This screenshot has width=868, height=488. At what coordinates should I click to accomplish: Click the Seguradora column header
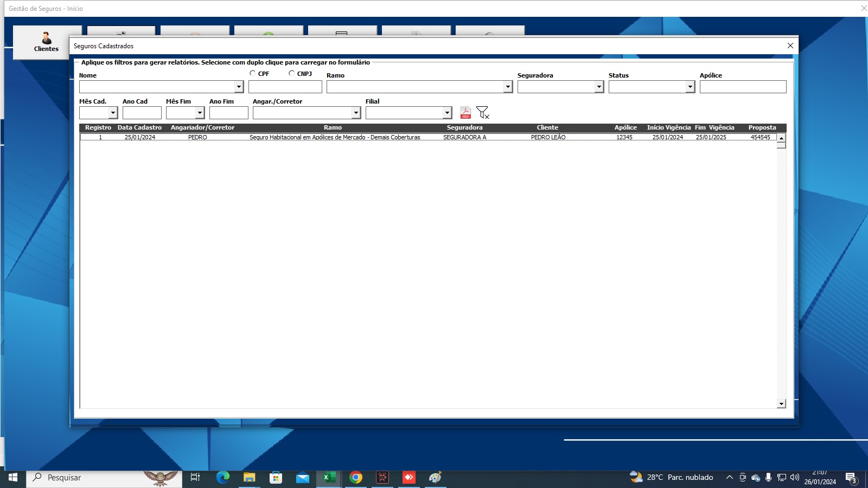point(464,127)
